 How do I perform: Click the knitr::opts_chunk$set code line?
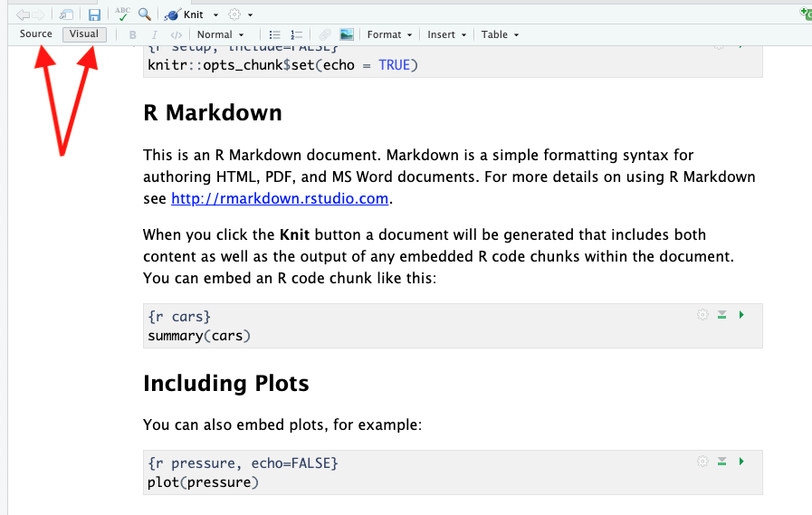pyautogui.click(x=282, y=65)
